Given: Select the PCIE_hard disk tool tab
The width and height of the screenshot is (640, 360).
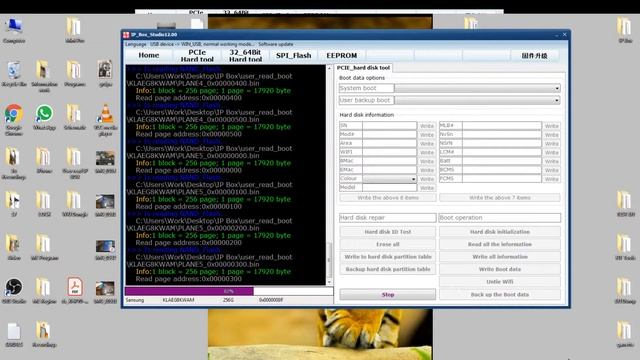Looking at the screenshot, I should click(x=363, y=68).
